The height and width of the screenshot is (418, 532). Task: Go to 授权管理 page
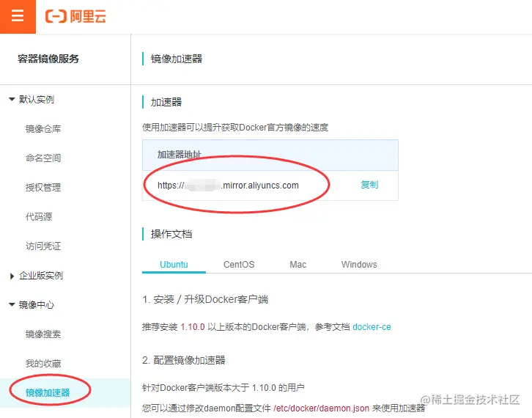coord(43,188)
